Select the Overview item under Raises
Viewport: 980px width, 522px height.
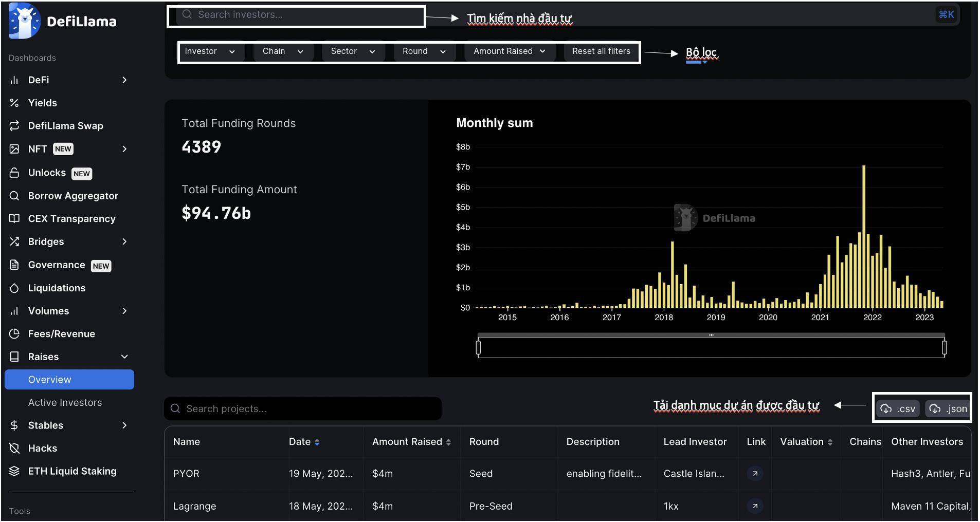pyautogui.click(x=69, y=380)
